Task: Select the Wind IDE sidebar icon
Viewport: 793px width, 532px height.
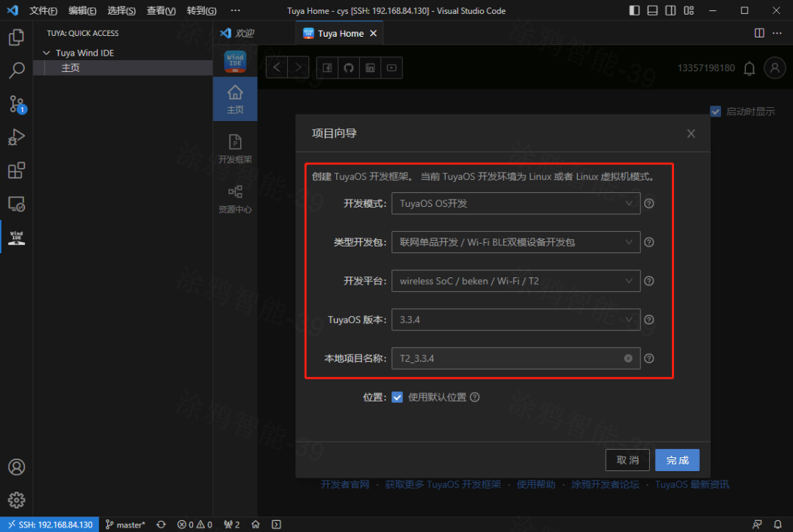Action: [x=16, y=236]
